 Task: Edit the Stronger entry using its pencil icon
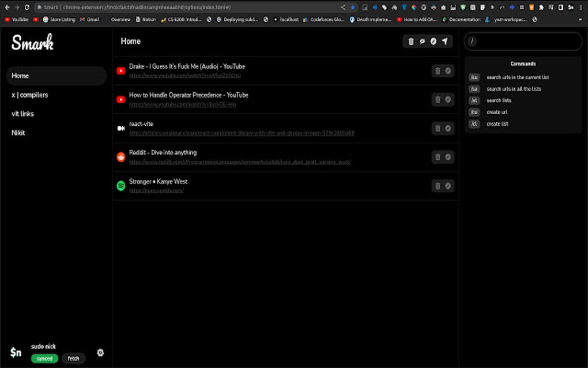448,186
